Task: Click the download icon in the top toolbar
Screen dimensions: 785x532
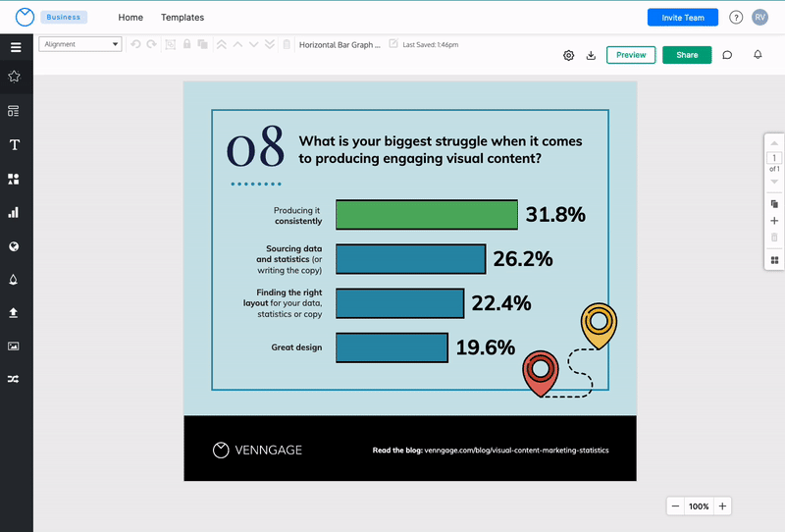Action: pos(591,56)
